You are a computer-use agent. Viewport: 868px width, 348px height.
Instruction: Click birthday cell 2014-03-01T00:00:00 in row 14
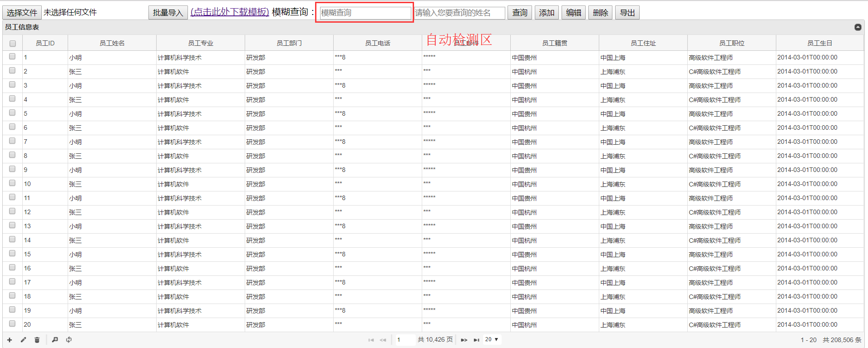819,240
